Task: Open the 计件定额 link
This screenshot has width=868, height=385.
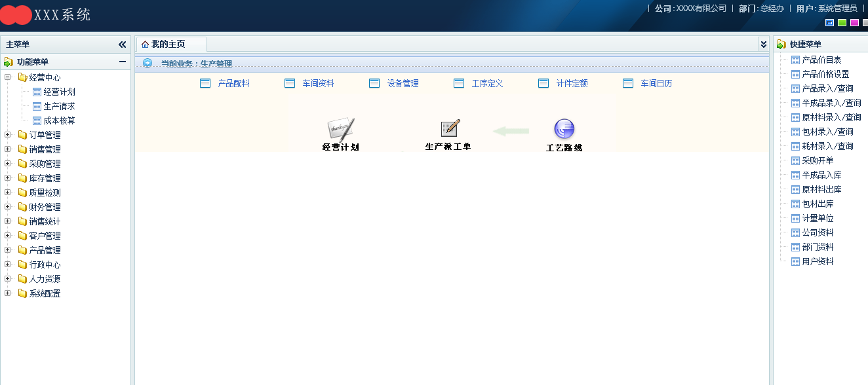Action: point(572,83)
